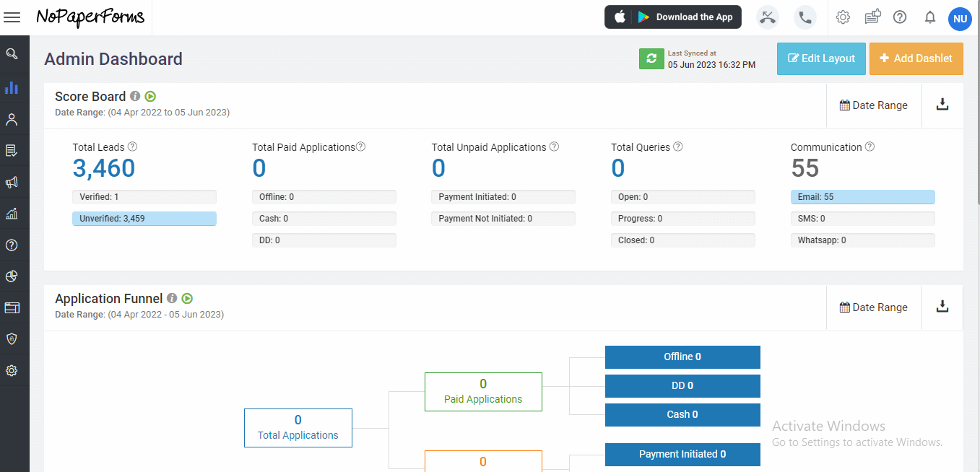This screenshot has width=980, height=472.
Task: Open Application Funnel Date Range picker
Action: [x=874, y=307]
